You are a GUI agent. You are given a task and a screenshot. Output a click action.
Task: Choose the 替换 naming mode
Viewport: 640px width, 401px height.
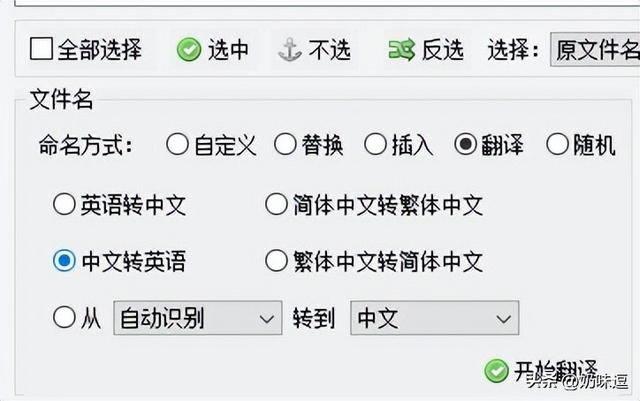pyautogui.click(x=285, y=145)
